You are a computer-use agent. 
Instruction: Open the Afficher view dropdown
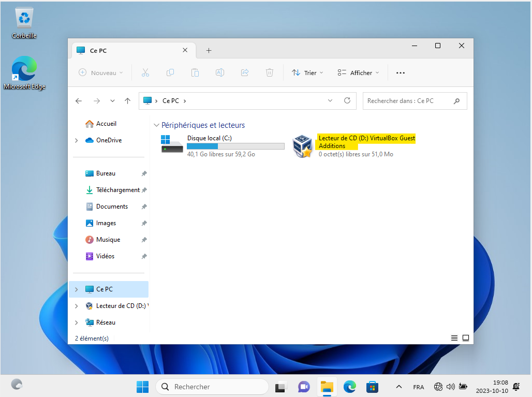[x=358, y=73]
